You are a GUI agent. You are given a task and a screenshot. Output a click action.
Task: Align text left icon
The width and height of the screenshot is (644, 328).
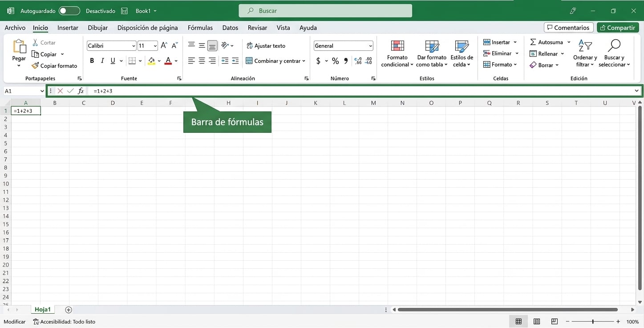tap(191, 61)
